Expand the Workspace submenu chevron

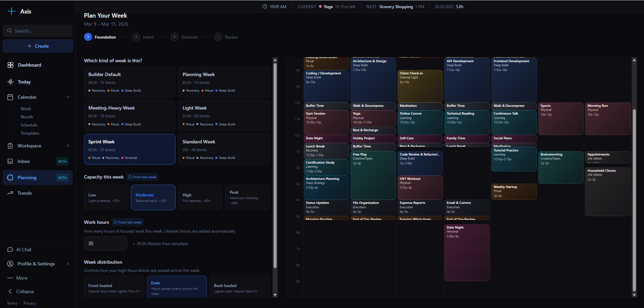[68, 146]
